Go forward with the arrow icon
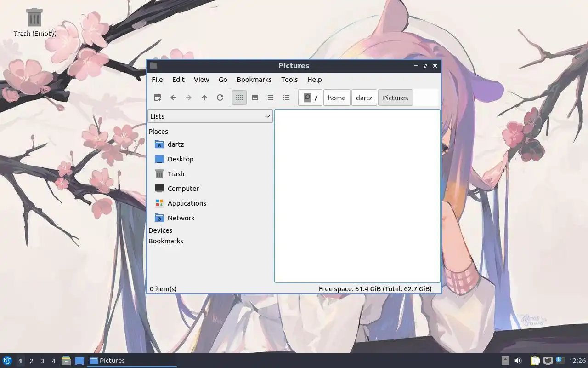588x368 pixels. (x=189, y=98)
